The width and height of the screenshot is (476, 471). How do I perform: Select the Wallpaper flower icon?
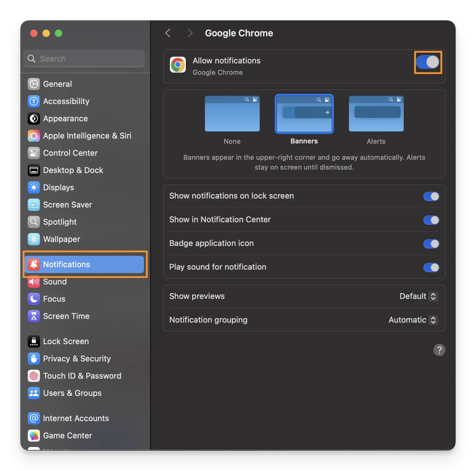click(x=34, y=239)
